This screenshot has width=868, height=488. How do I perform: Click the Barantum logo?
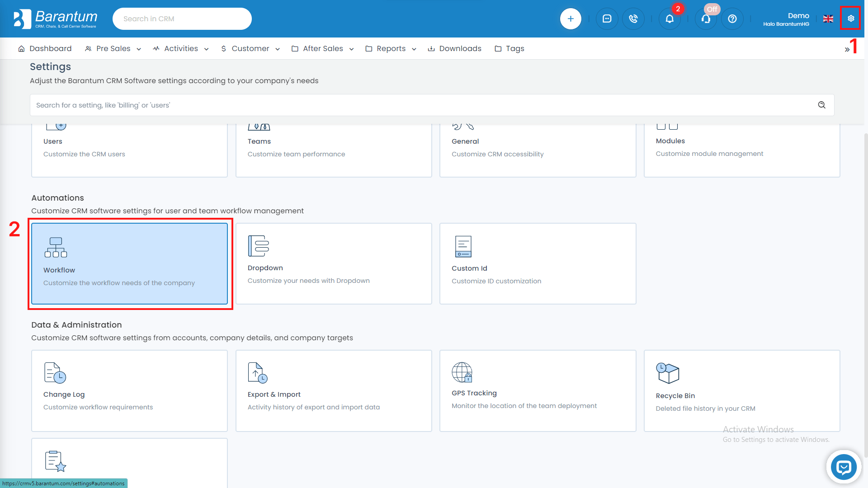pos(55,19)
